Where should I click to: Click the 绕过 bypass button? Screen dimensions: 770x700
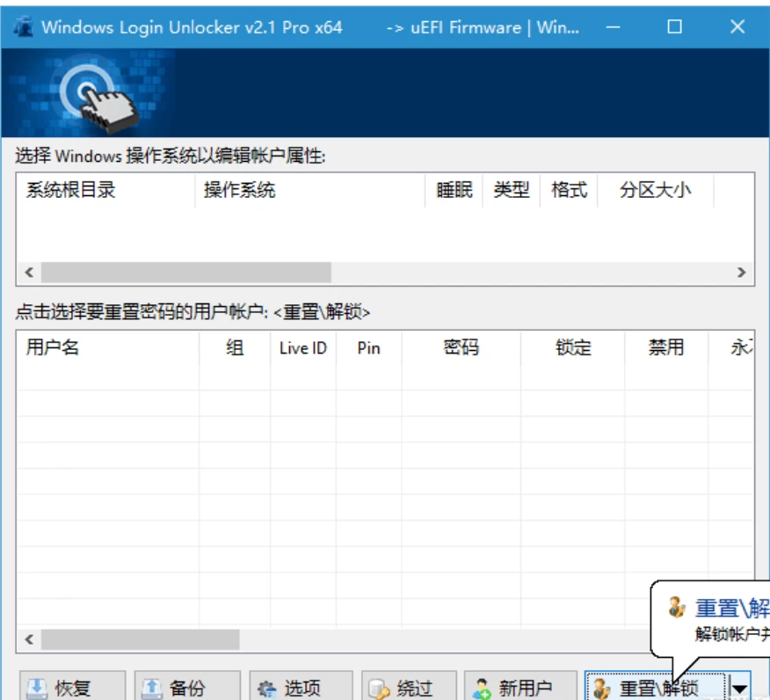coord(409,687)
